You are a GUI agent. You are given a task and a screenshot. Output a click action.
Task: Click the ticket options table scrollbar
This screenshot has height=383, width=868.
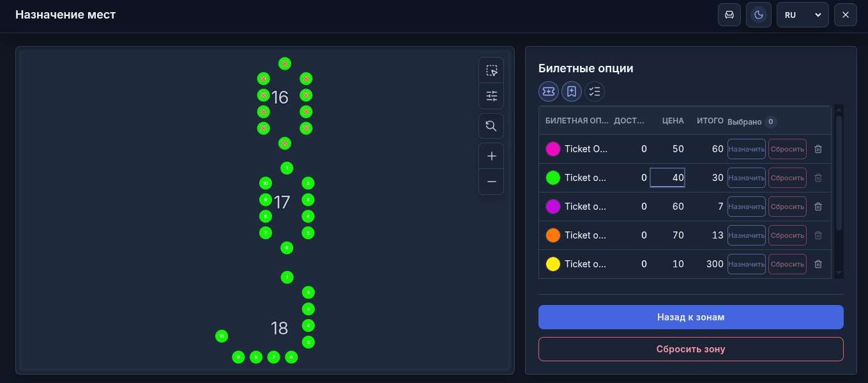[839, 173]
